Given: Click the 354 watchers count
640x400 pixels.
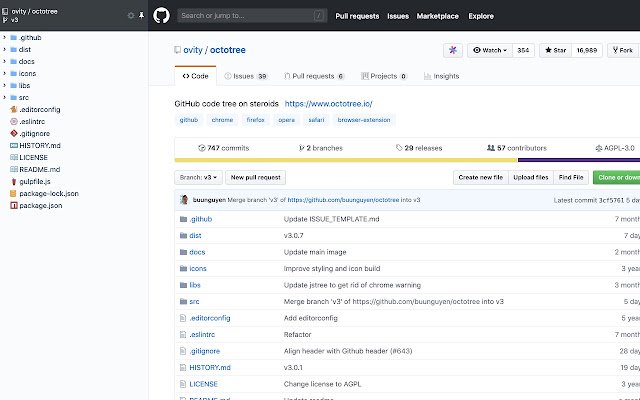Looking at the screenshot, I should 523,50.
